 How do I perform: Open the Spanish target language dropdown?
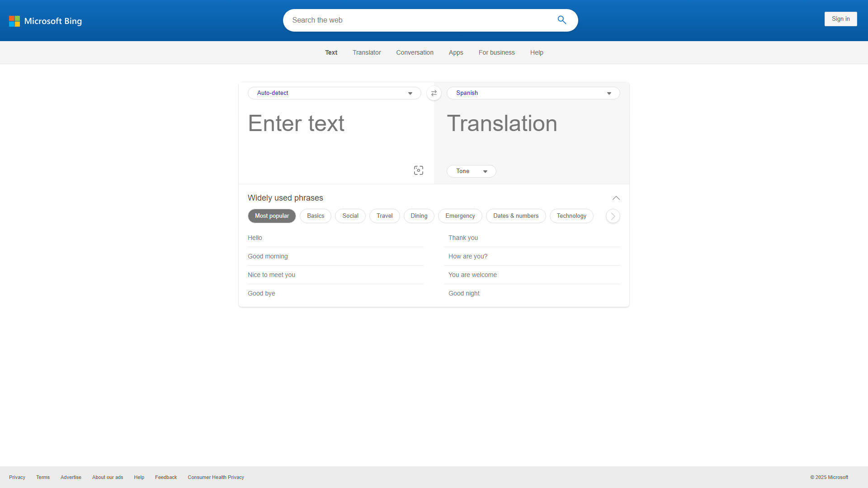(533, 93)
